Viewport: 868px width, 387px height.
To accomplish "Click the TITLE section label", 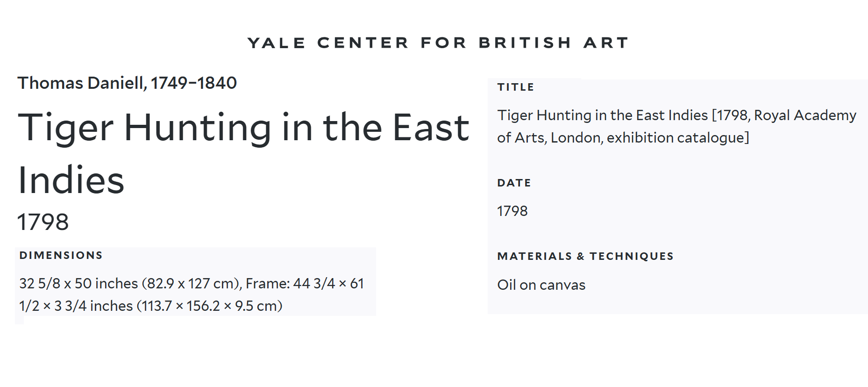I will coord(515,87).
